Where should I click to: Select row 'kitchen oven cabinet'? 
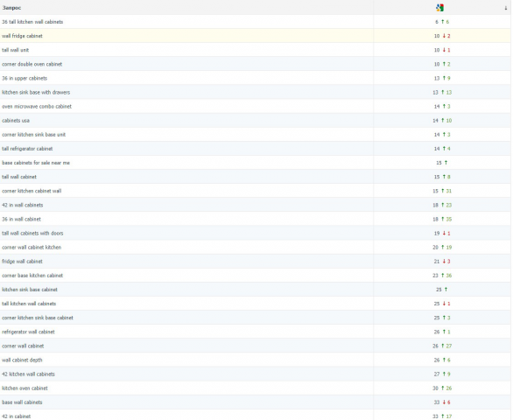(256, 388)
